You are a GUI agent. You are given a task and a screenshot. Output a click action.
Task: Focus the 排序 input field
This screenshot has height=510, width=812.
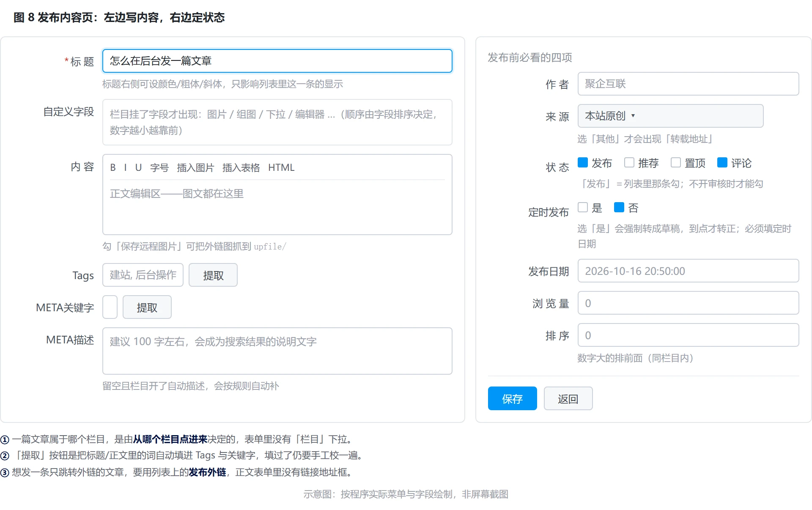(x=688, y=335)
